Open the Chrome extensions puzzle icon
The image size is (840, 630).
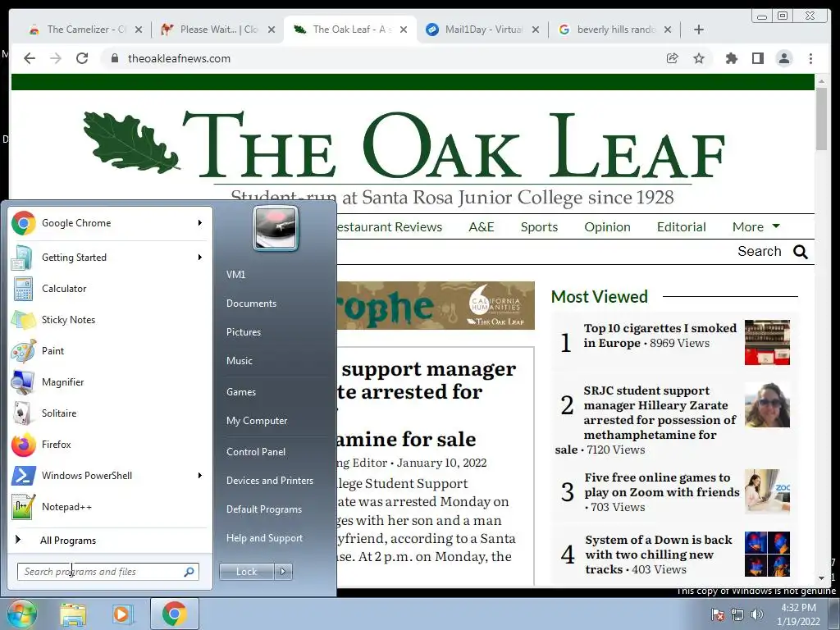pyautogui.click(x=731, y=58)
